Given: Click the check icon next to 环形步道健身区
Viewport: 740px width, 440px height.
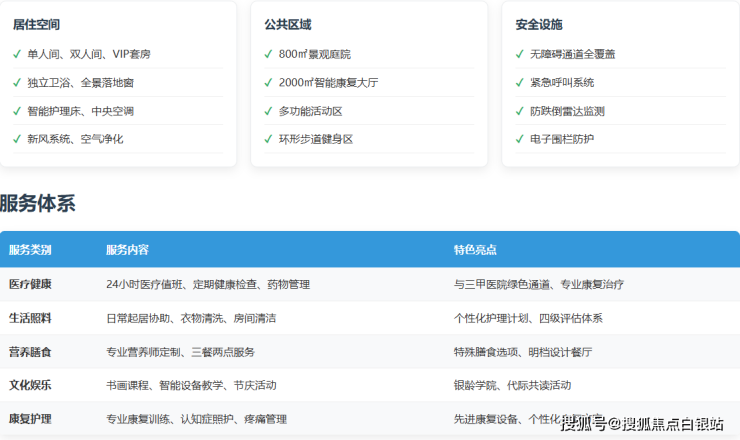Looking at the screenshot, I should [x=268, y=139].
